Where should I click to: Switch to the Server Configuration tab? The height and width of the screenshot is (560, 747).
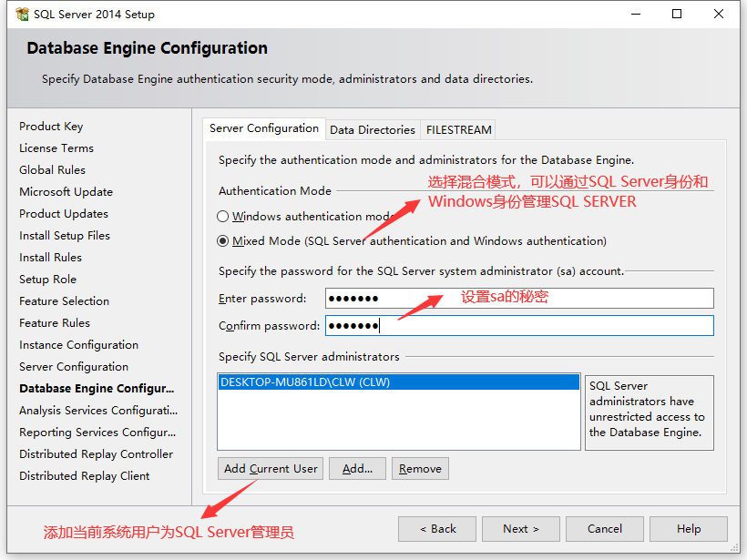click(x=264, y=128)
